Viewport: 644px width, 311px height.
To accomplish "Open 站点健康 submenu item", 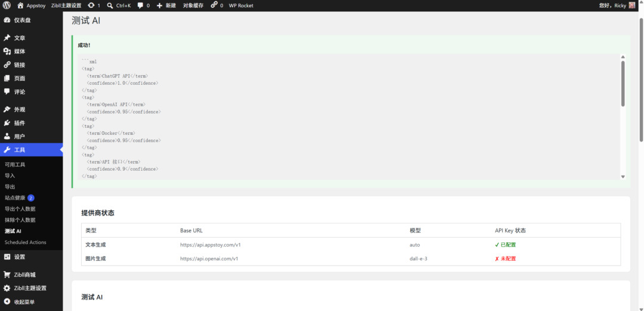I will [15, 198].
